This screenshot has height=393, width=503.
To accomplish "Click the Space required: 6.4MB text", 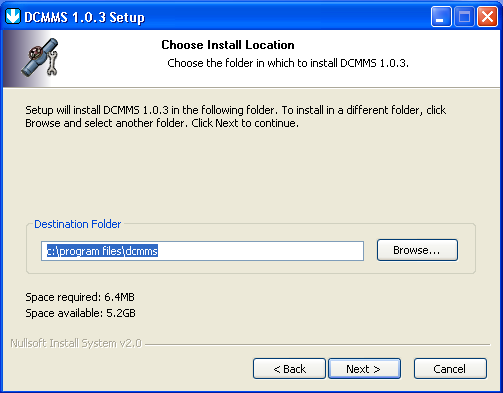I will pos(80,297).
